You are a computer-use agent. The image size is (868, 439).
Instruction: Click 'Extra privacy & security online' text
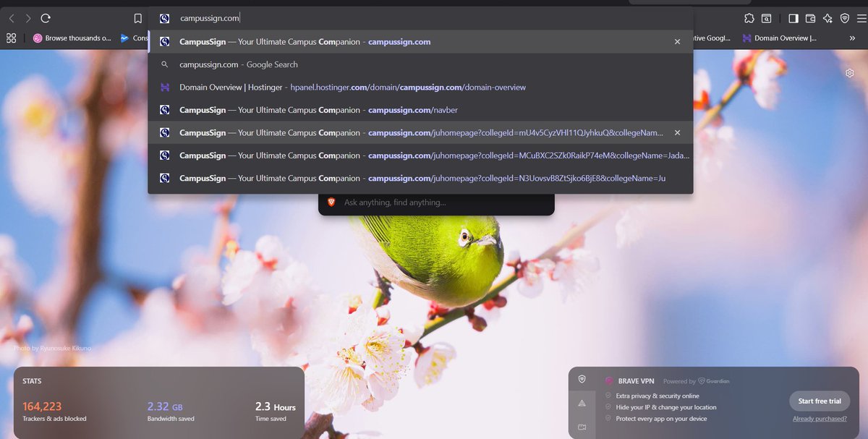(x=658, y=396)
